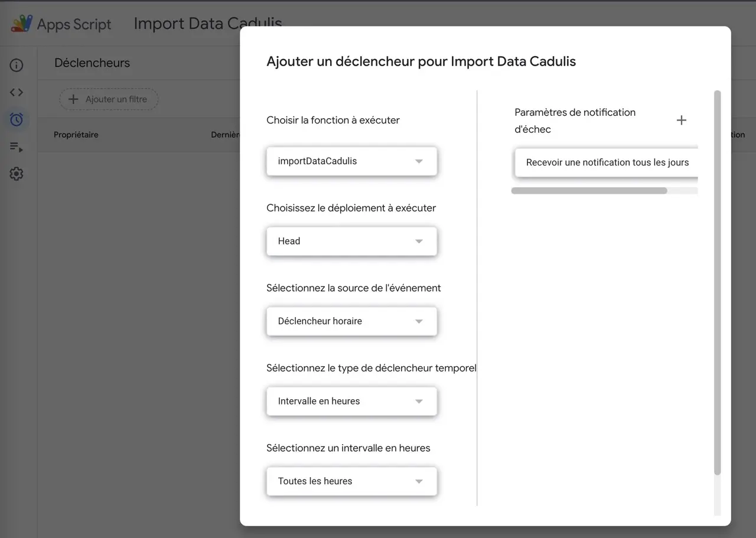Open the Déclencheur horaire event source dropdown
The image size is (756, 538).
[x=351, y=321]
